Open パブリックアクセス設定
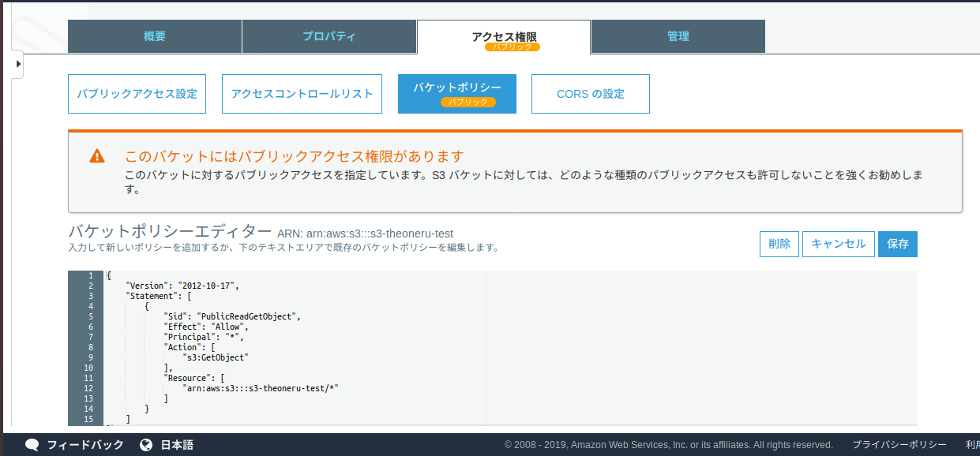980x456 pixels. click(136, 93)
